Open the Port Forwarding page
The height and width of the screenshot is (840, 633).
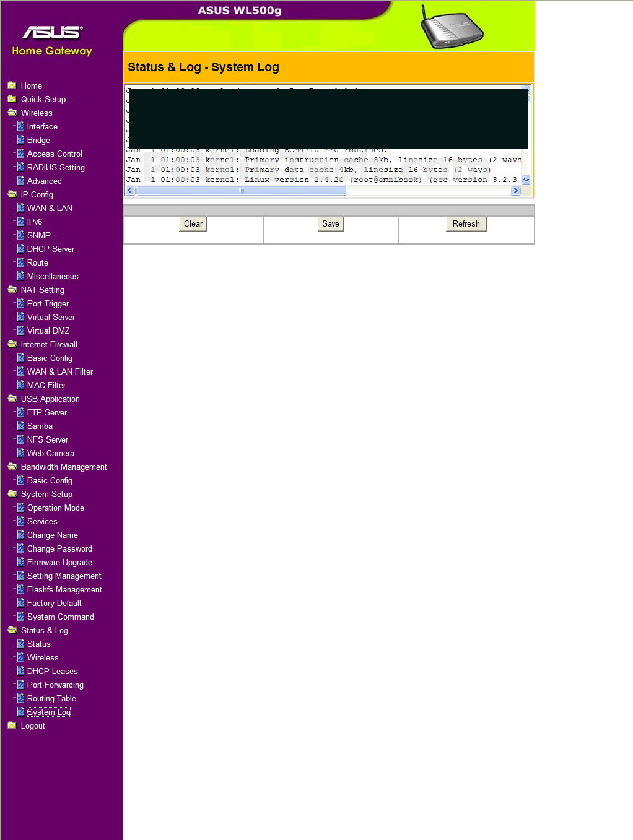pyautogui.click(x=55, y=685)
